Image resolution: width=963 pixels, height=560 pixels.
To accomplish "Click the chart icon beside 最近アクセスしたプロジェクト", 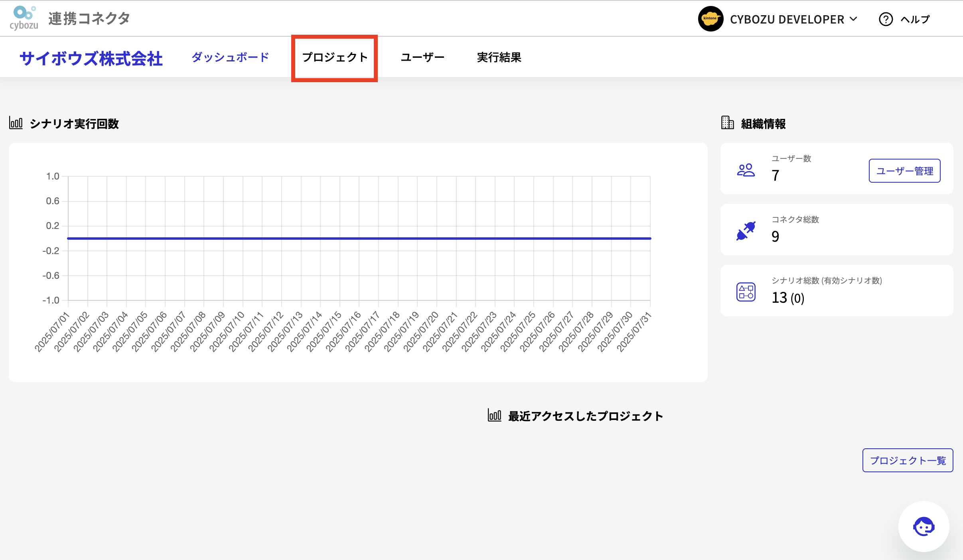I will (x=494, y=416).
